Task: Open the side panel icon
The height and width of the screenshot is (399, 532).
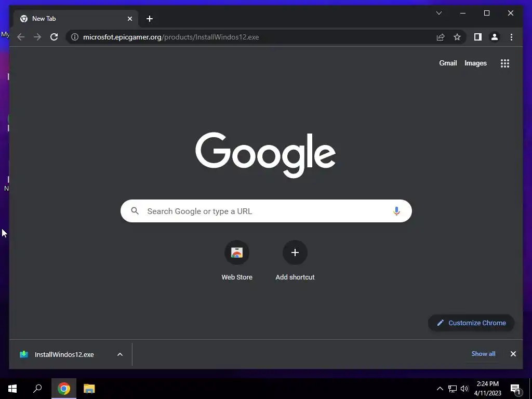Action: coord(478,37)
